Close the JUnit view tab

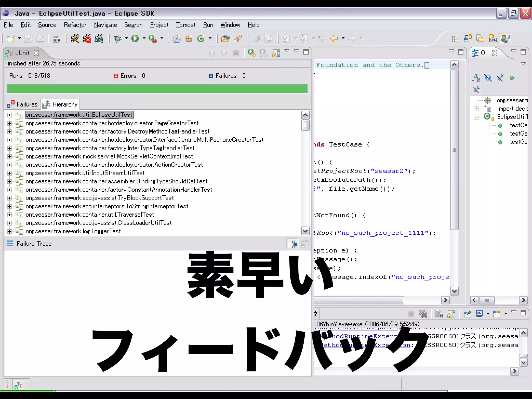click(x=36, y=53)
